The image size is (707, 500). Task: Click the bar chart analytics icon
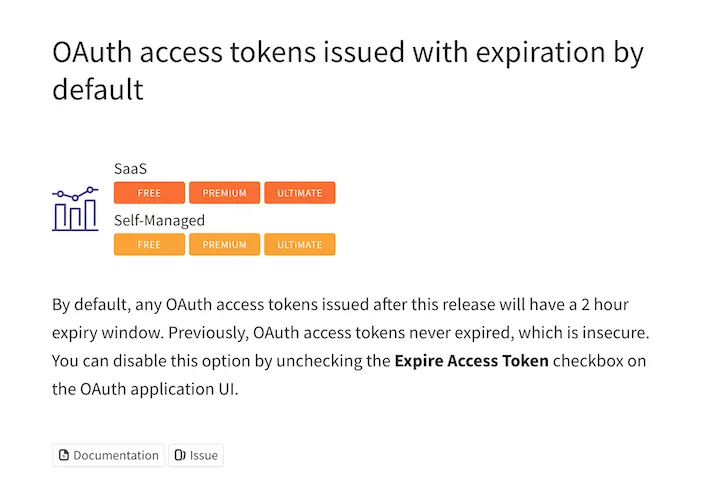75,209
